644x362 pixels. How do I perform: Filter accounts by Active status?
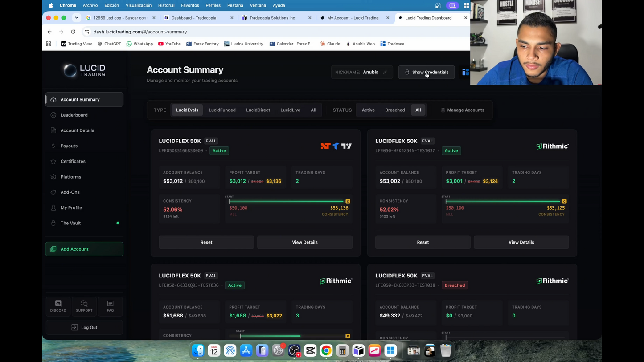368,110
